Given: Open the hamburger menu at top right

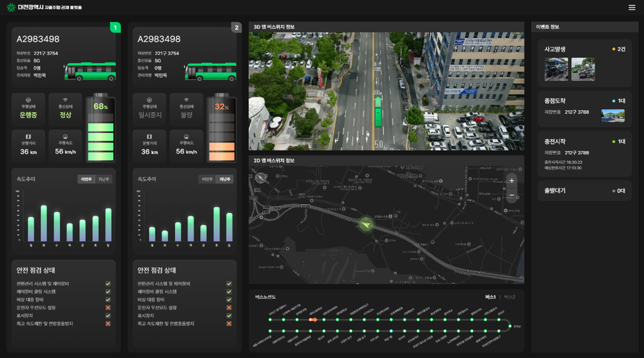Looking at the screenshot, I should [632, 7].
